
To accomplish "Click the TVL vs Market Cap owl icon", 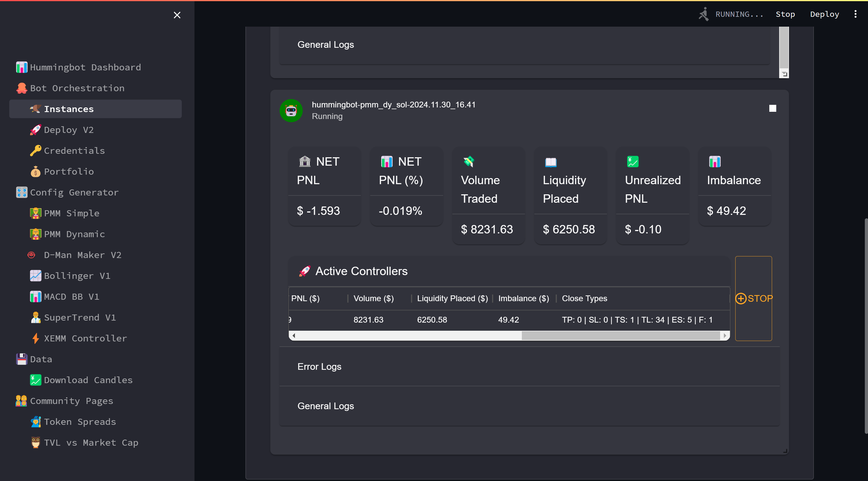I will pyautogui.click(x=35, y=443).
